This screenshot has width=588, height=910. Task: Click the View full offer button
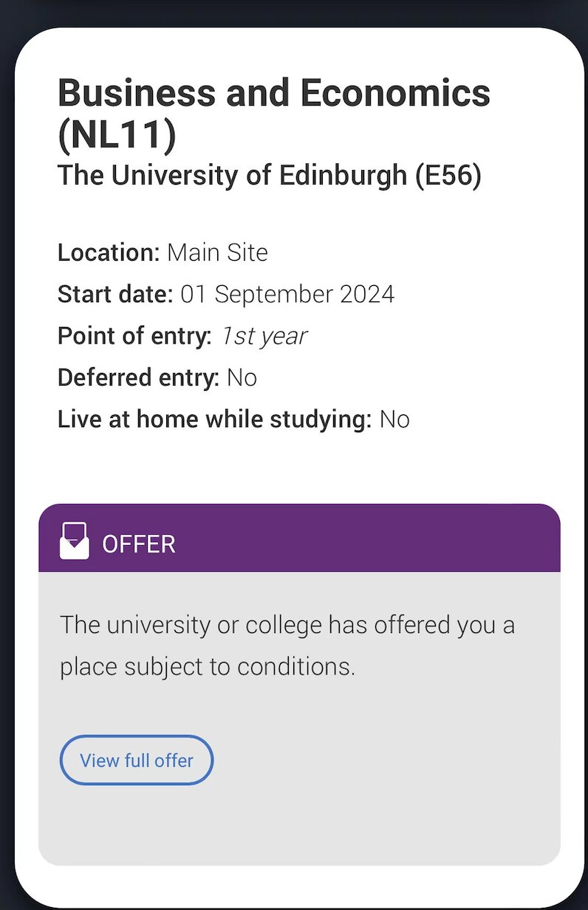pos(137,760)
